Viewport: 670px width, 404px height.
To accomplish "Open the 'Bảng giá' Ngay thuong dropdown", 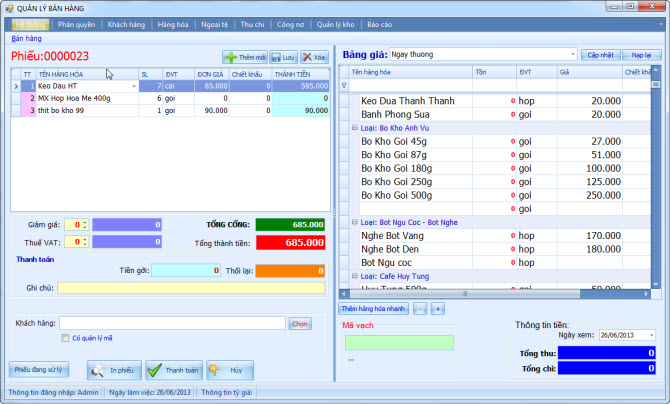I will pos(572,54).
